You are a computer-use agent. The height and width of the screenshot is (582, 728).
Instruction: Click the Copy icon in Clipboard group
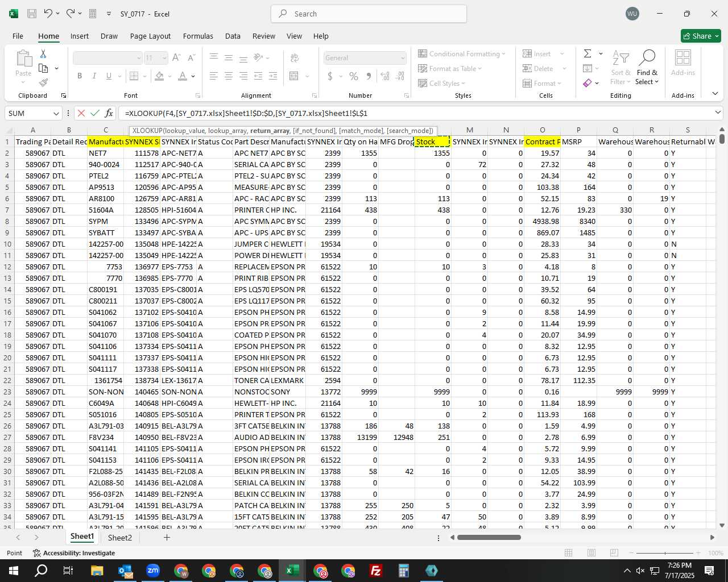click(x=43, y=68)
